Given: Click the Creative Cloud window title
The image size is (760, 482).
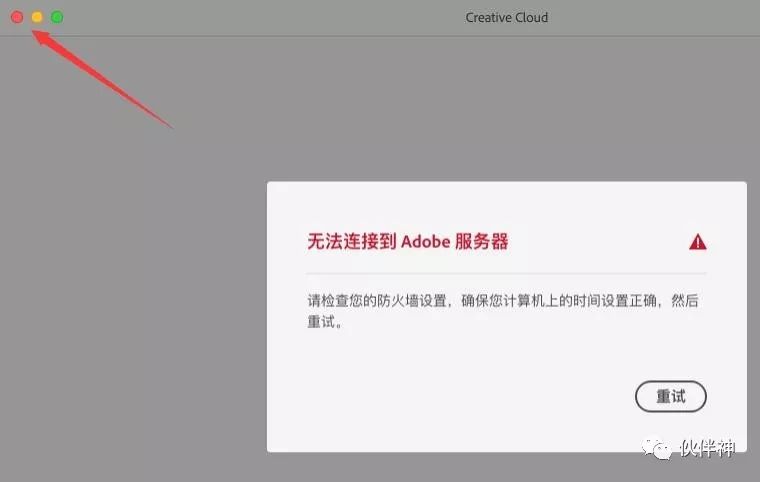Looking at the screenshot, I should tap(507, 17).
